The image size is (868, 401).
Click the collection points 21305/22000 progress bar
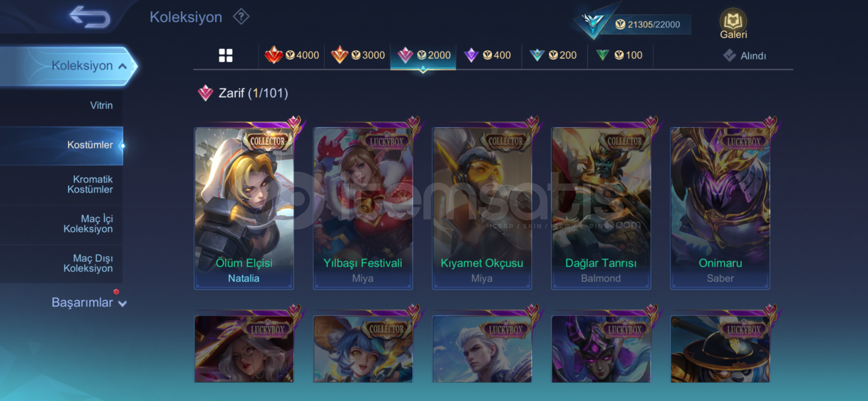[x=648, y=25]
